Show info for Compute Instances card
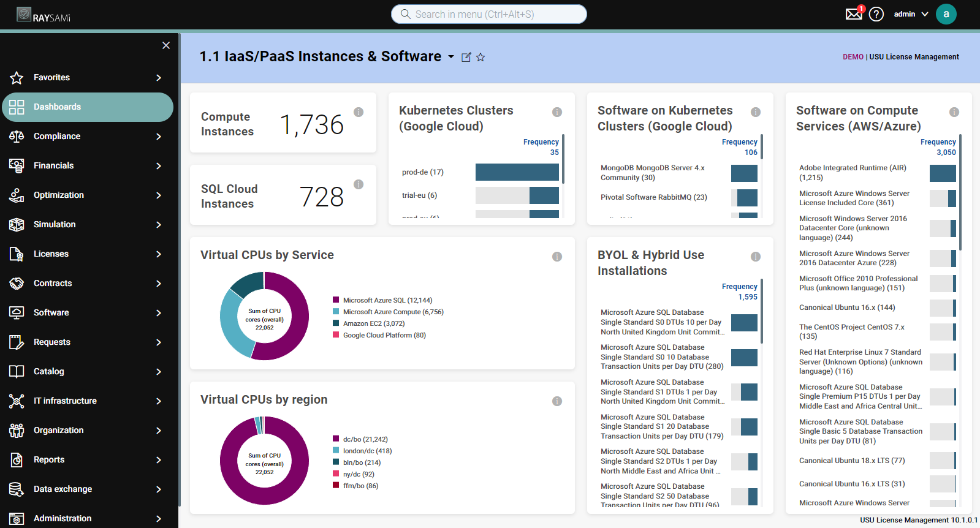Image resolution: width=980 pixels, height=528 pixels. [359, 112]
